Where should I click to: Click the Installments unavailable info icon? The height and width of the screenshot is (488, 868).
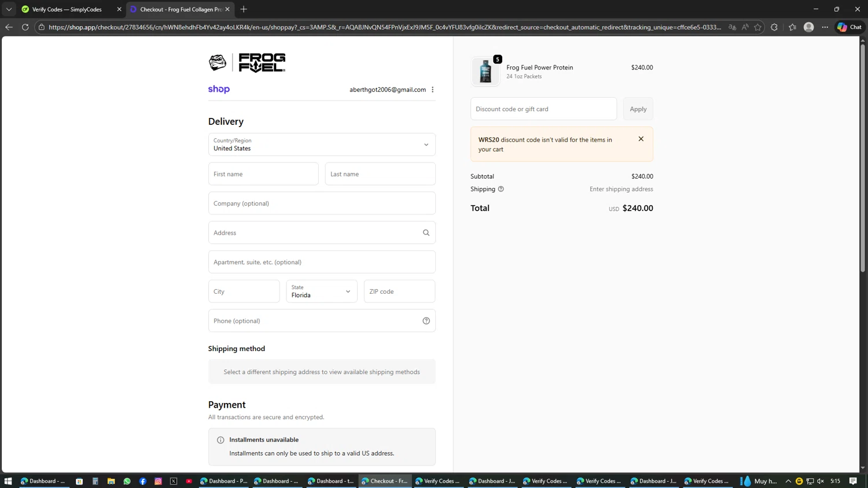point(220,440)
